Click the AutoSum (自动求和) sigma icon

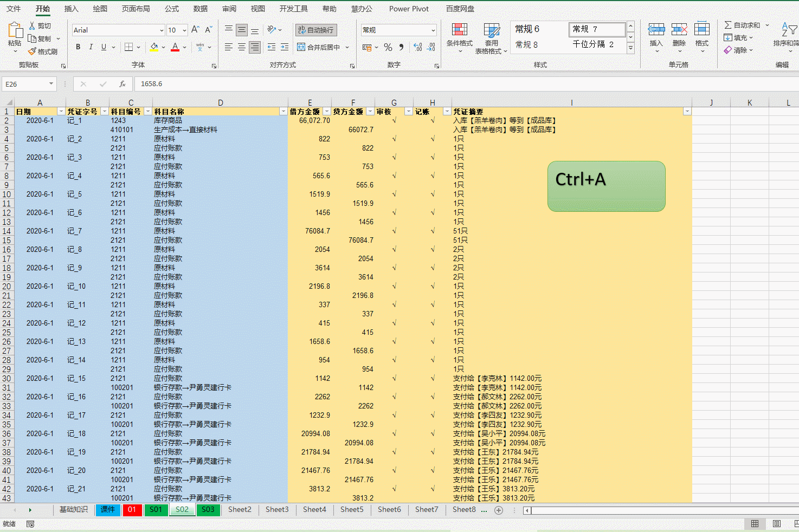click(x=728, y=25)
